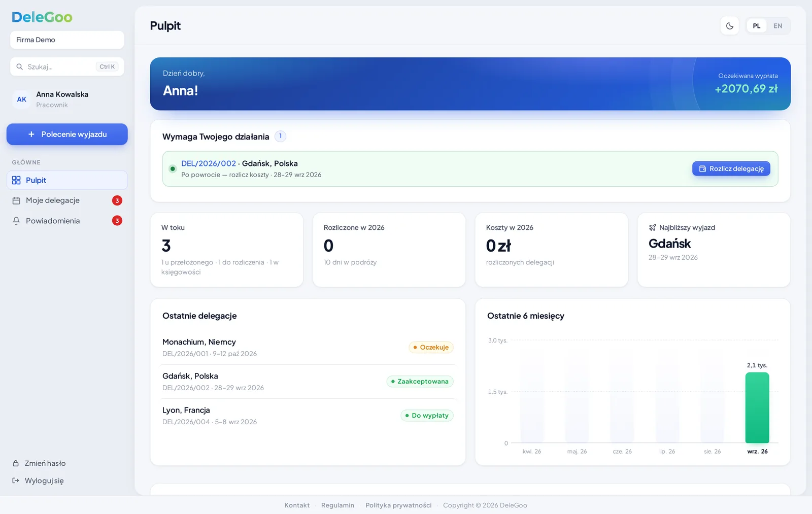This screenshot has height=514, width=812.
Task: Open the Monachium, Niemcy delegation row
Action: point(308,348)
